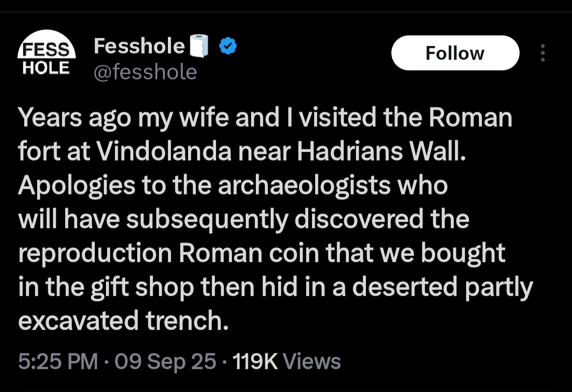The width and height of the screenshot is (572, 392).
Task: Open the Fesshole display name link
Action: pos(139,46)
